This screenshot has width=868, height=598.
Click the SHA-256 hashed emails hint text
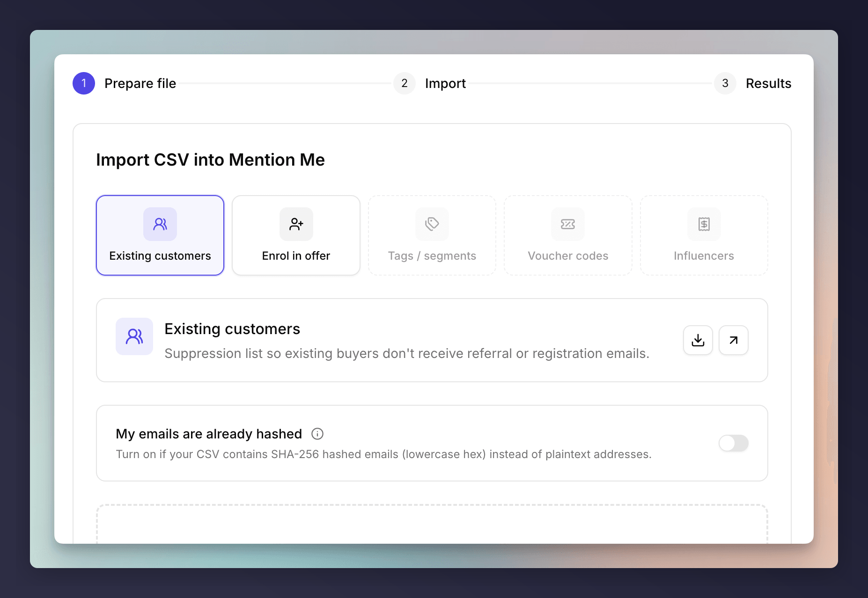pos(383,454)
